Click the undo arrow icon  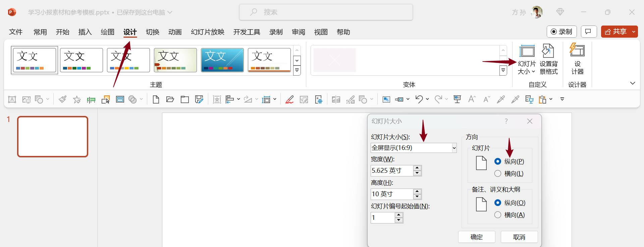(419, 99)
